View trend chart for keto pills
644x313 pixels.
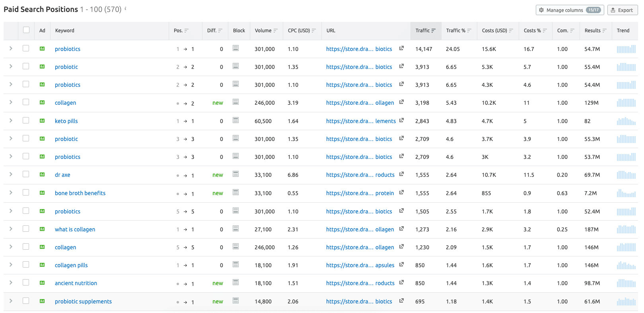[x=626, y=121]
